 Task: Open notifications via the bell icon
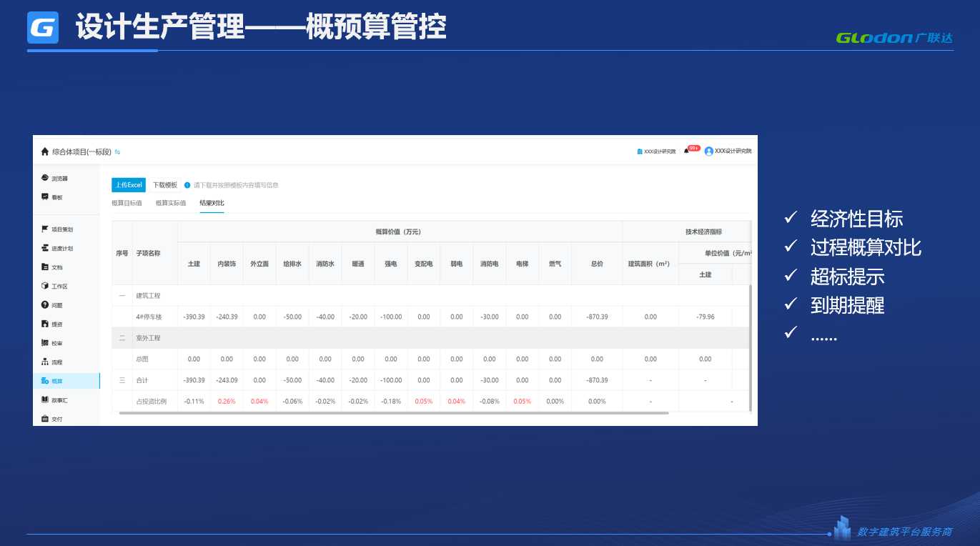[x=687, y=151]
